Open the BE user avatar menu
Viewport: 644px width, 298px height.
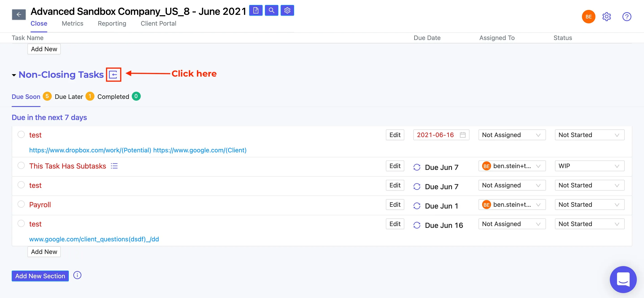tap(588, 17)
